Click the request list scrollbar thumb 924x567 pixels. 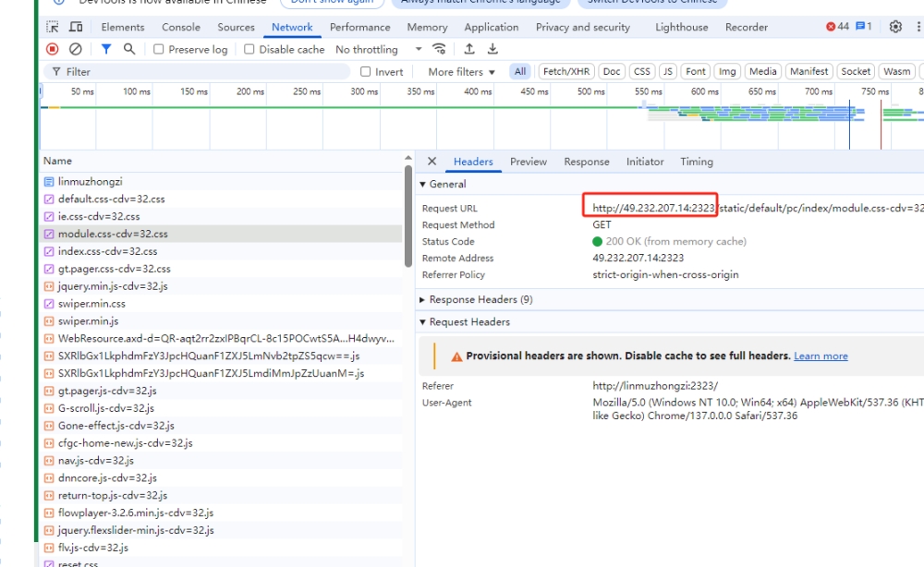(408, 216)
